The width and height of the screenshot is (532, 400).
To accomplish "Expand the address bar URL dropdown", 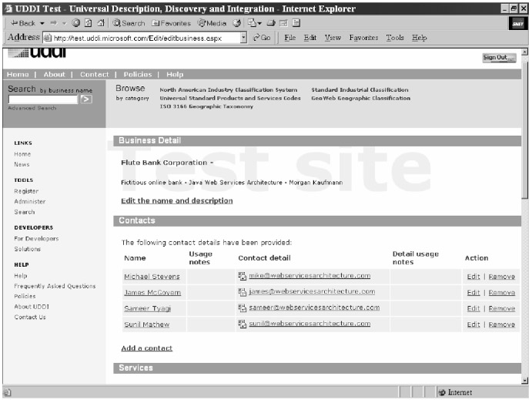I will tap(243, 38).
